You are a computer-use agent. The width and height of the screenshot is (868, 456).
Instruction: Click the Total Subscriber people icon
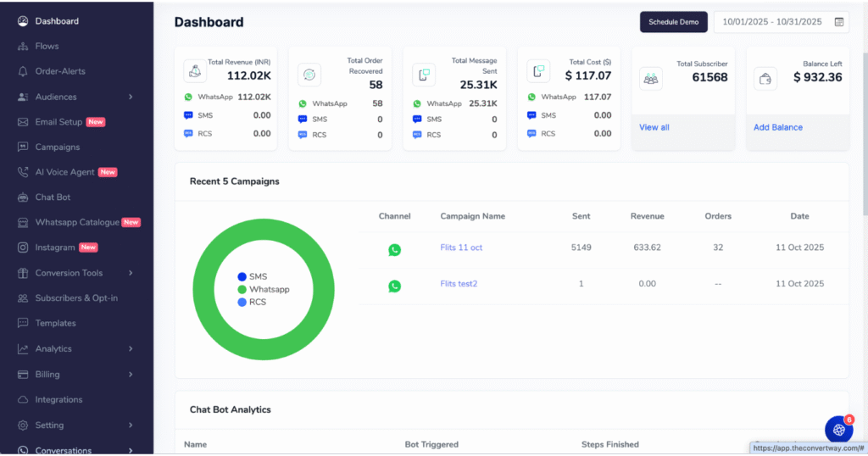click(651, 78)
